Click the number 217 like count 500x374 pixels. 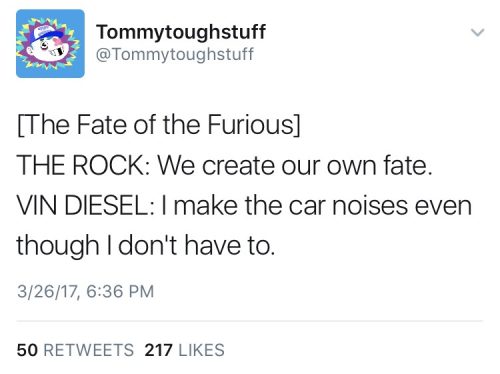[x=158, y=350]
